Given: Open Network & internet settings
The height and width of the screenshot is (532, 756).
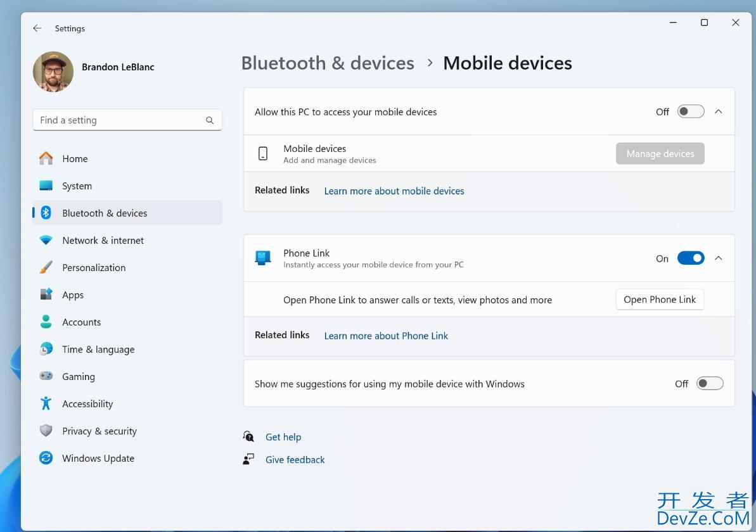Looking at the screenshot, I should (127, 240).
